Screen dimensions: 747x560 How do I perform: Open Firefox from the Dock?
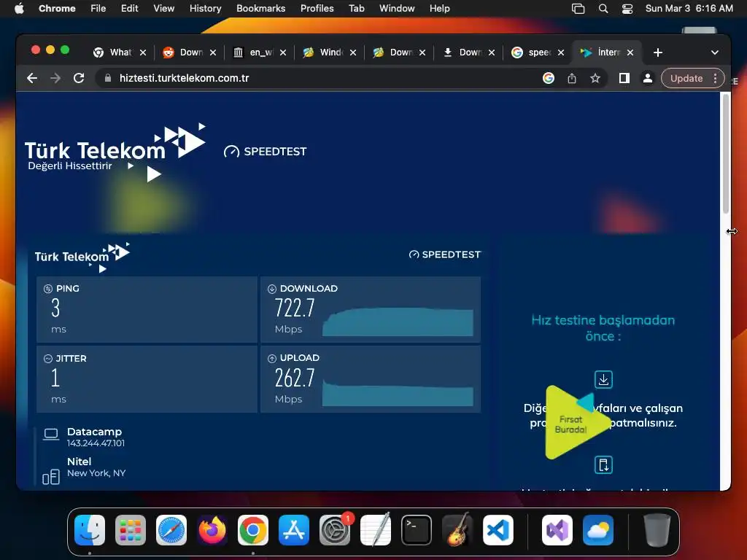[x=212, y=530]
